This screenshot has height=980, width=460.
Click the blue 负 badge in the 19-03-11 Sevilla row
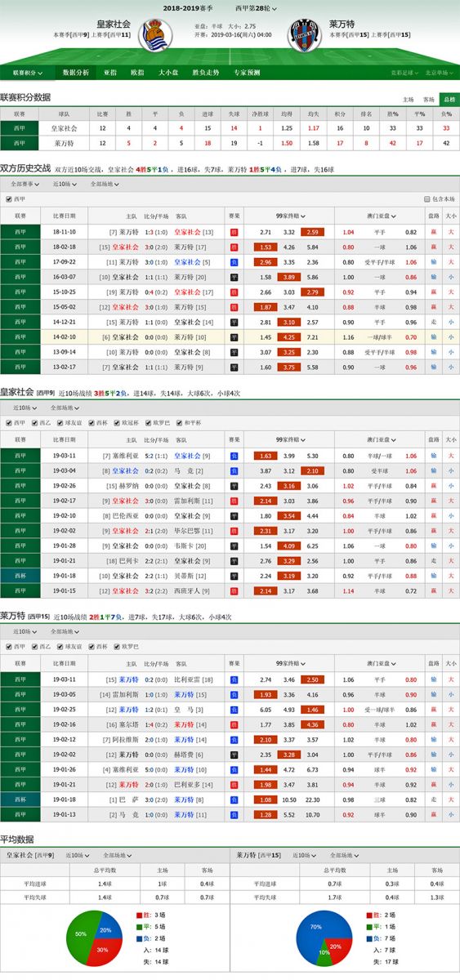click(234, 456)
